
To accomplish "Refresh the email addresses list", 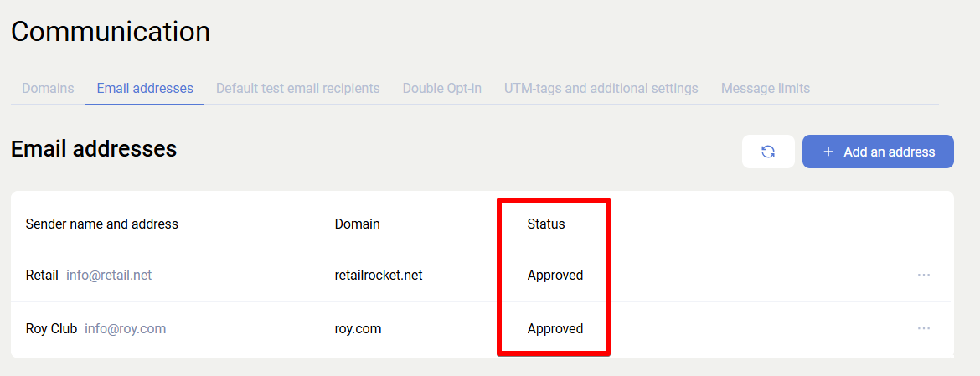I will tap(768, 152).
